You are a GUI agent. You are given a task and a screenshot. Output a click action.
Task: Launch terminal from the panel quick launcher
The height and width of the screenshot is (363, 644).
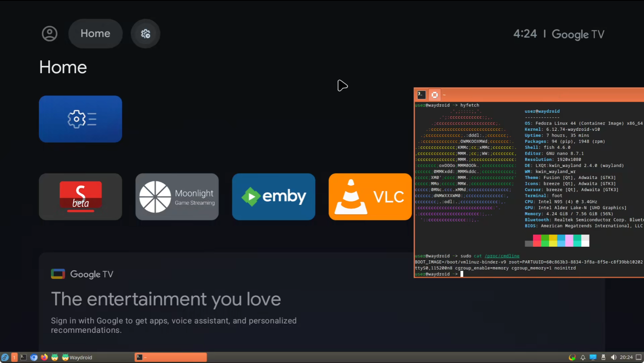(x=24, y=357)
